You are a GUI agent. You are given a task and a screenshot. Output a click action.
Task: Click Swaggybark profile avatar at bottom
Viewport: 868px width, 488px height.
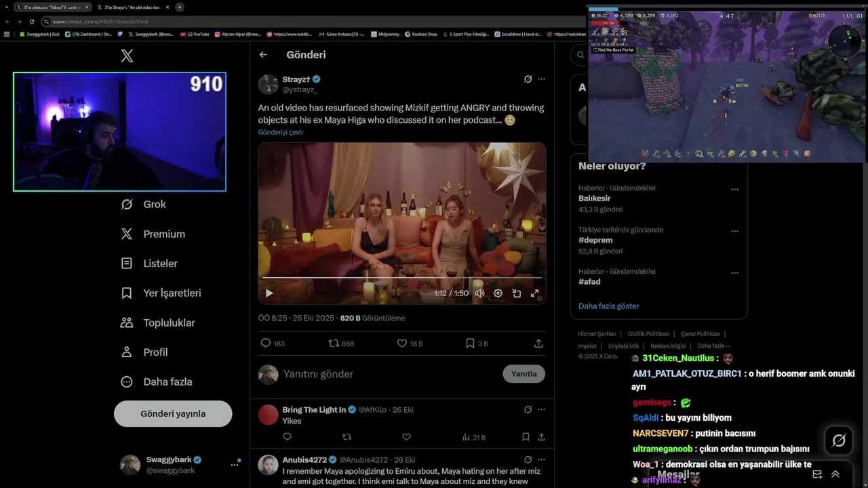tap(130, 464)
